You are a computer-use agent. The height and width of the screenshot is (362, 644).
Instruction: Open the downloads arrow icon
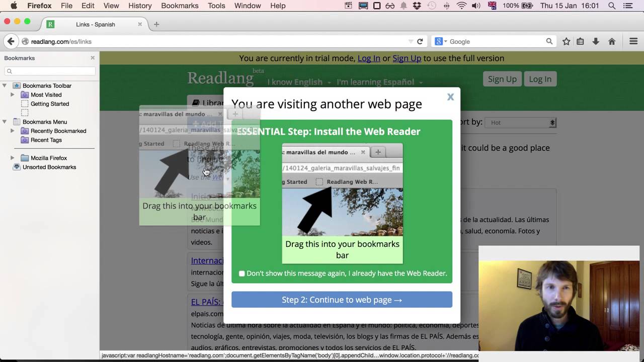596,42
